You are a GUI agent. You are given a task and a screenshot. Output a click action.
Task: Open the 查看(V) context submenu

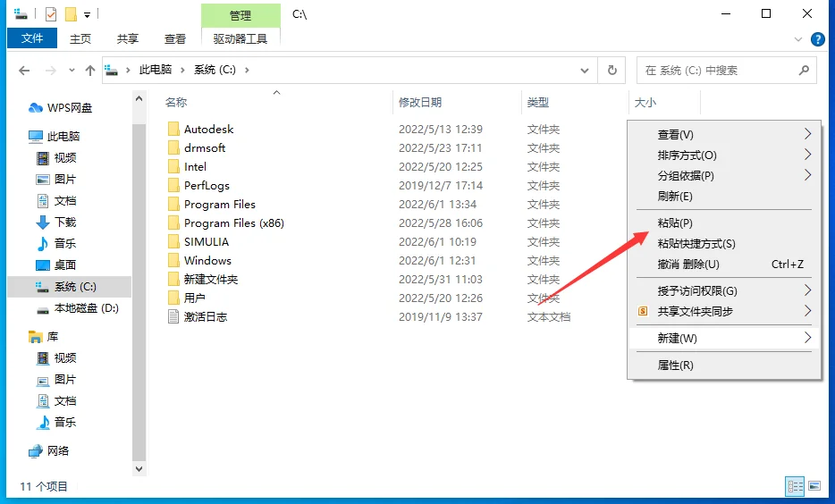coord(724,135)
